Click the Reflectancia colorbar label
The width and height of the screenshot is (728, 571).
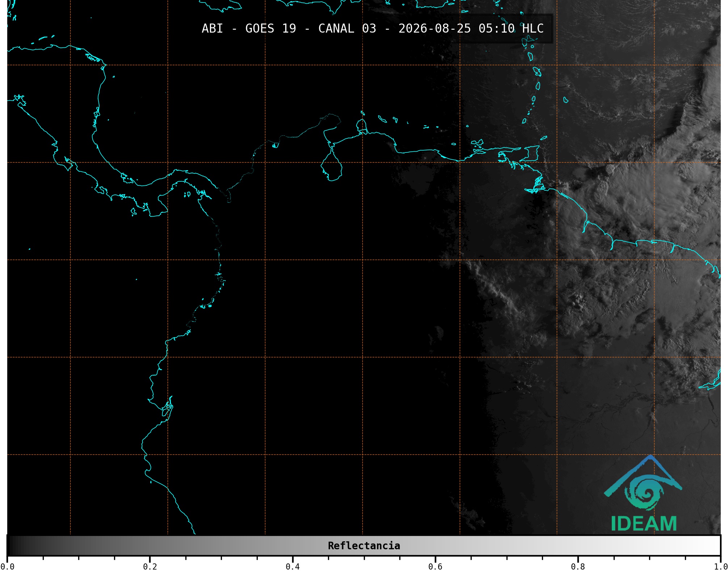[x=364, y=546]
